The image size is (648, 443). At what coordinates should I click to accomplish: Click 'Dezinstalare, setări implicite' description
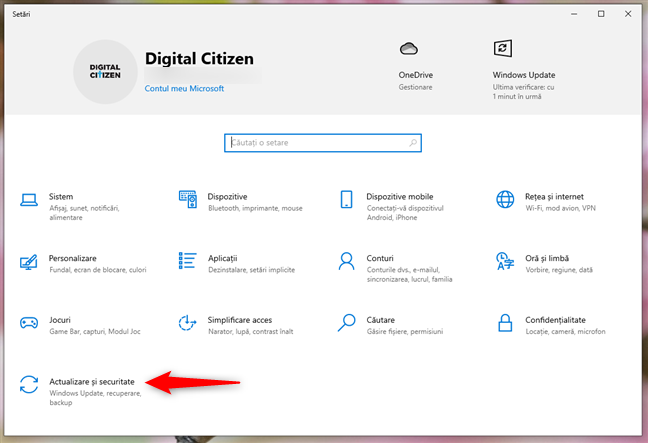(252, 270)
